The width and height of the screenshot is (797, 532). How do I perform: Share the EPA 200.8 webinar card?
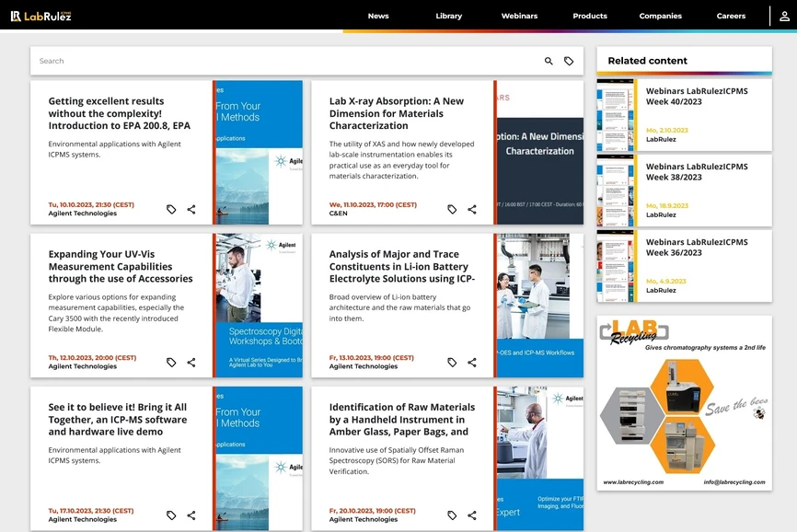pos(191,209)
